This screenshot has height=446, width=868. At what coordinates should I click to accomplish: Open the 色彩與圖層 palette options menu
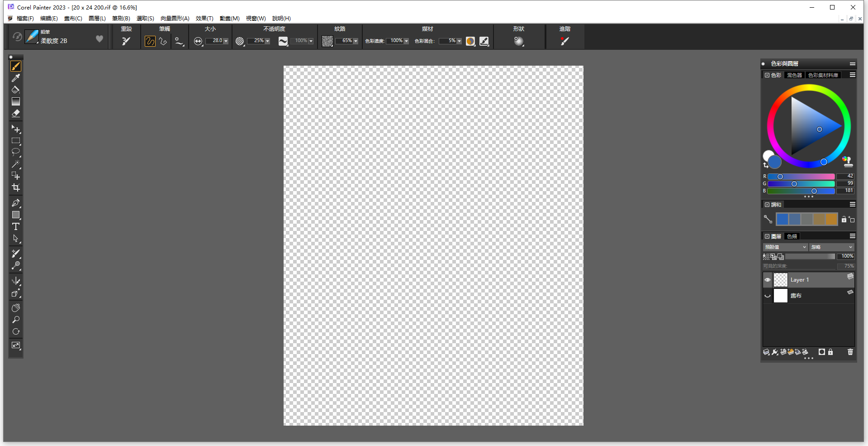point(852,64)
